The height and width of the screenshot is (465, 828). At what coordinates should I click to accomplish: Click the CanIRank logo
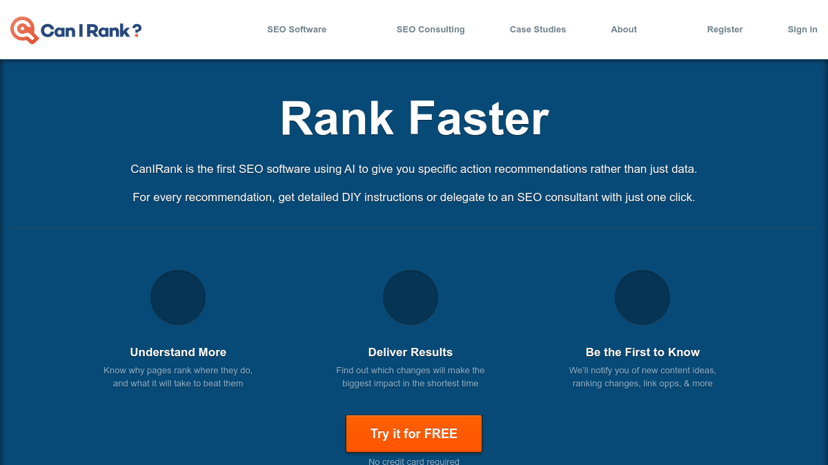(76, 30)
